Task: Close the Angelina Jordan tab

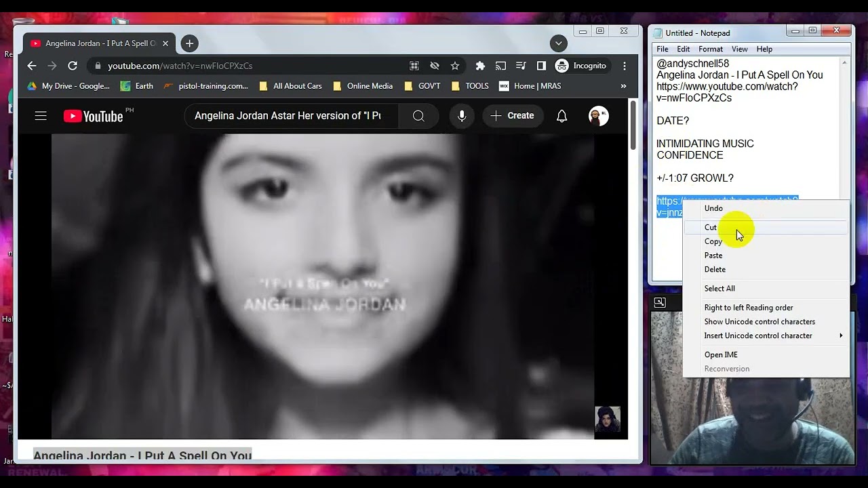Action: (x=165, y=43)
